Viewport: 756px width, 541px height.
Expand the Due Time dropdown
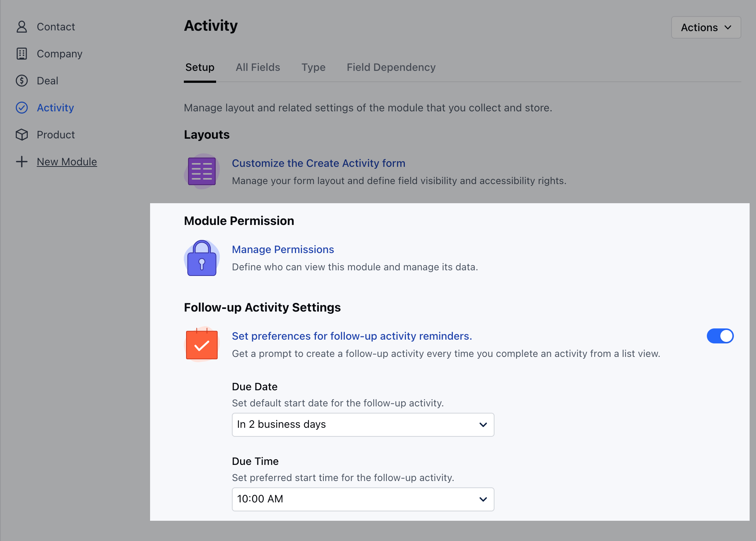pos(363,499)
